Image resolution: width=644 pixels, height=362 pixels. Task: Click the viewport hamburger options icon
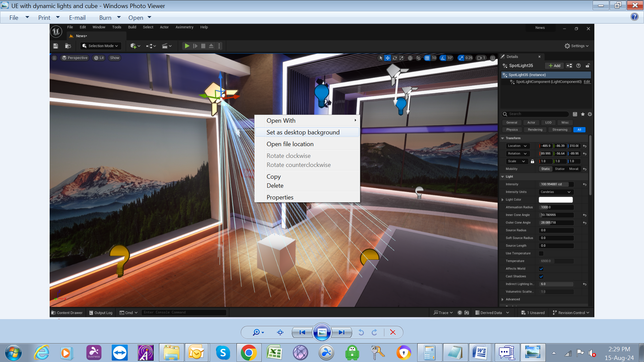pyautogui.click(x=54, y=58)
